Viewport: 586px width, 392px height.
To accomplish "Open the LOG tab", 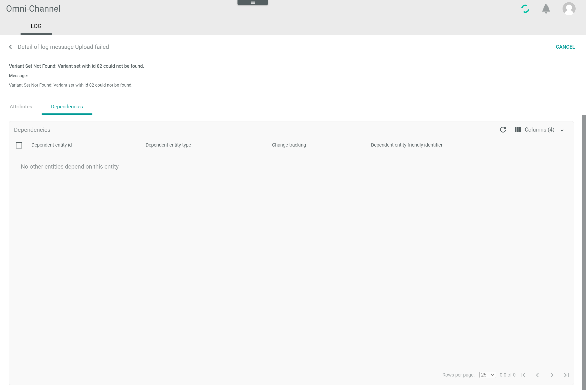I will click(36, 26).
